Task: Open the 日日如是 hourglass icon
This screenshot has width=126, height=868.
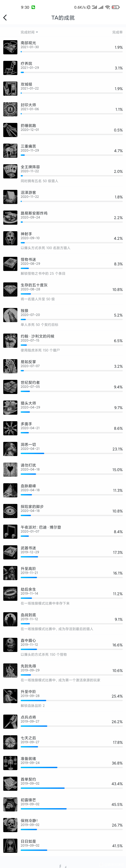Action: (10, 845)
